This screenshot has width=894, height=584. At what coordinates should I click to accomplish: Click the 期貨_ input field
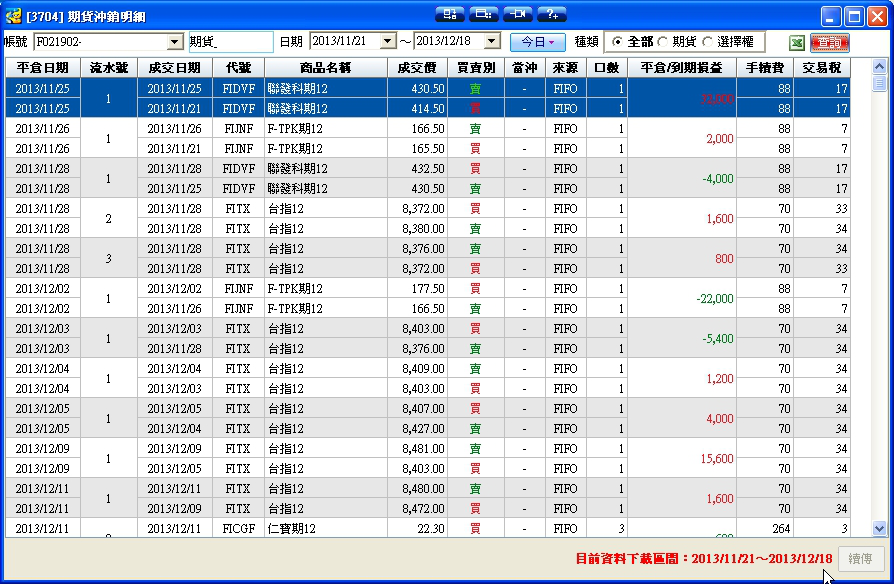click(x=231, y=42)
